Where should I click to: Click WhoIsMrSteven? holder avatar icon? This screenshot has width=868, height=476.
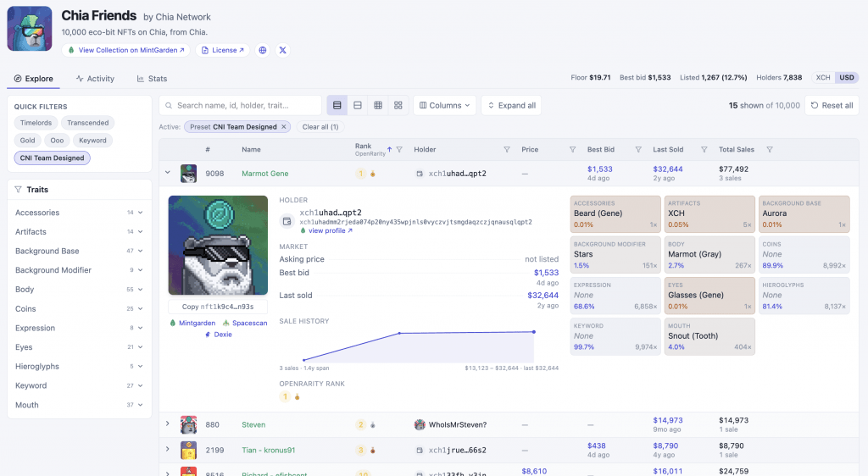[x=420, y=424]
